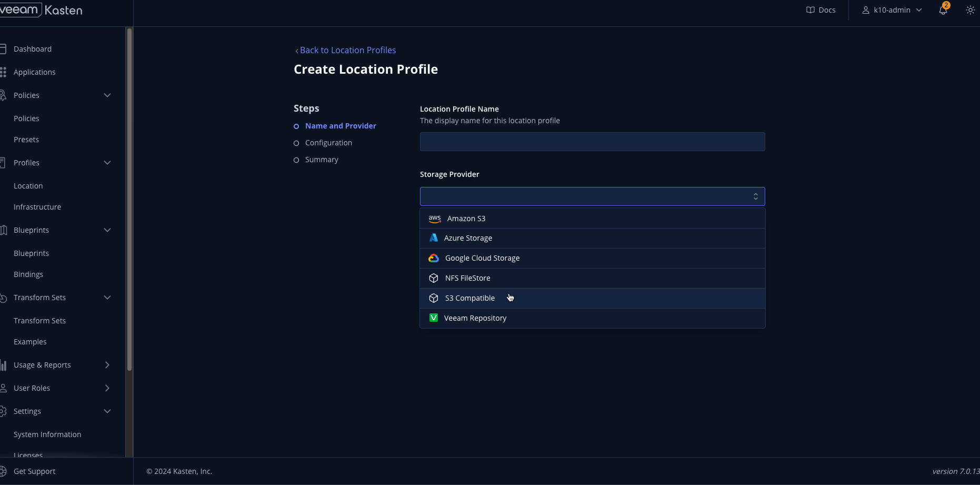The image size is (980, 485).
Task: Open System Information under Settings
Action: (47, 434)
